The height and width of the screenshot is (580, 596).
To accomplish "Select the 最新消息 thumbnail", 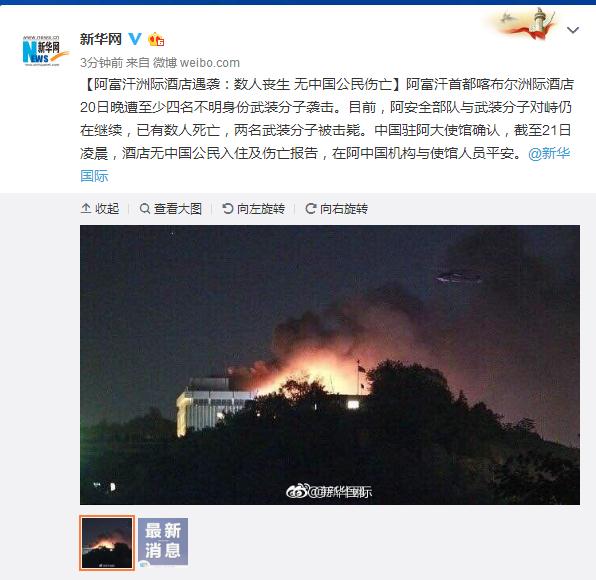I will 163,541.
